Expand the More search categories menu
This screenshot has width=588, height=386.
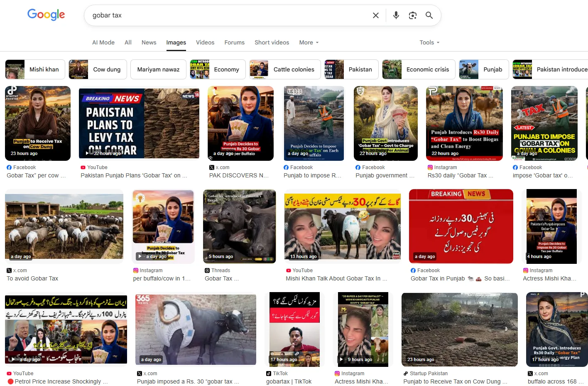pyautogui.click(x=309, y=42)
